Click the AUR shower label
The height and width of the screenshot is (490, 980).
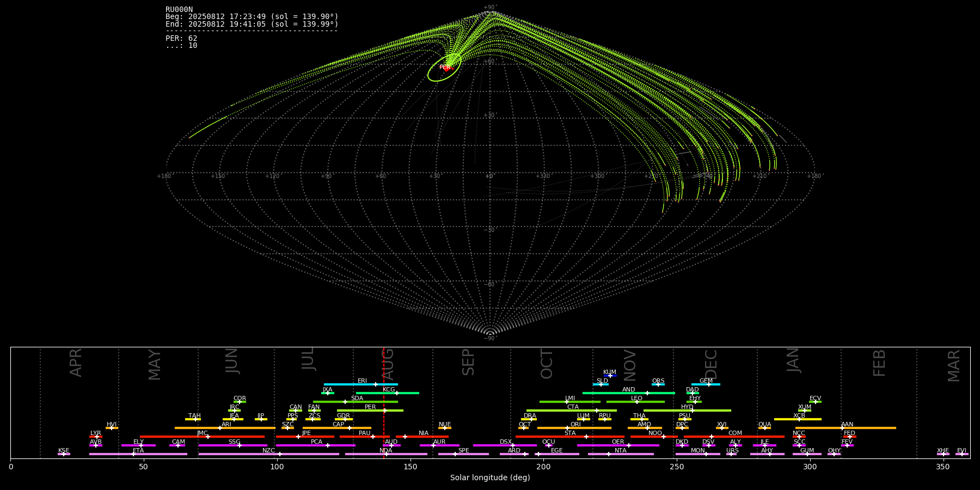click(x=439, y=442)
